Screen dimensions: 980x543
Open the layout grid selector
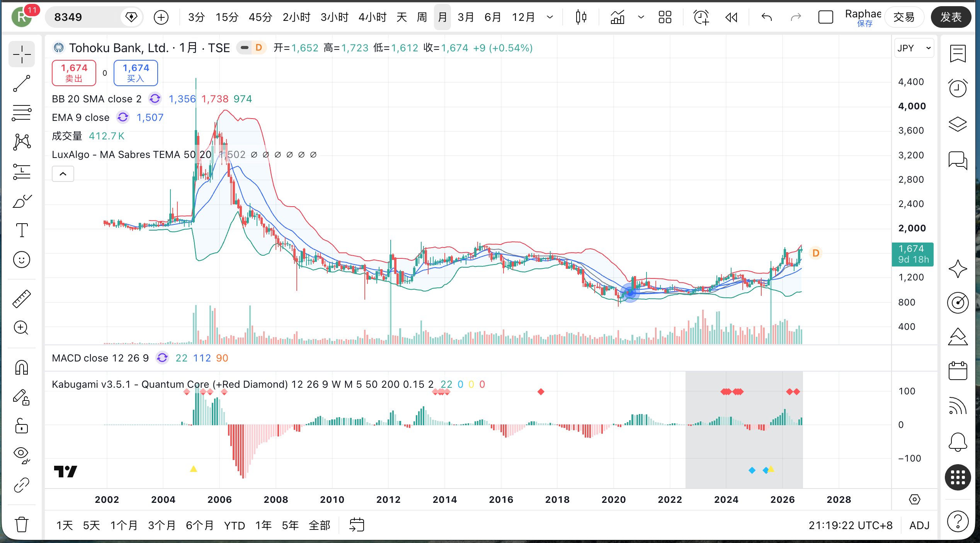pyautogui.click(x=665, y=17)
